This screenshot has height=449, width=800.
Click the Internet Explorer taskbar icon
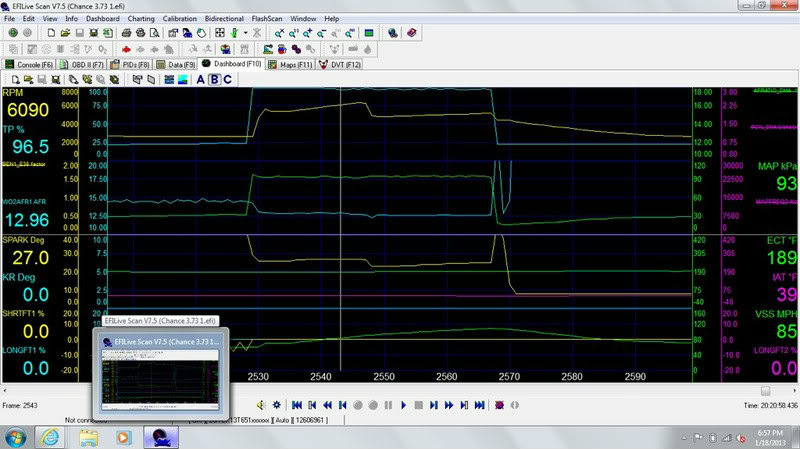(x=50, y=437)
